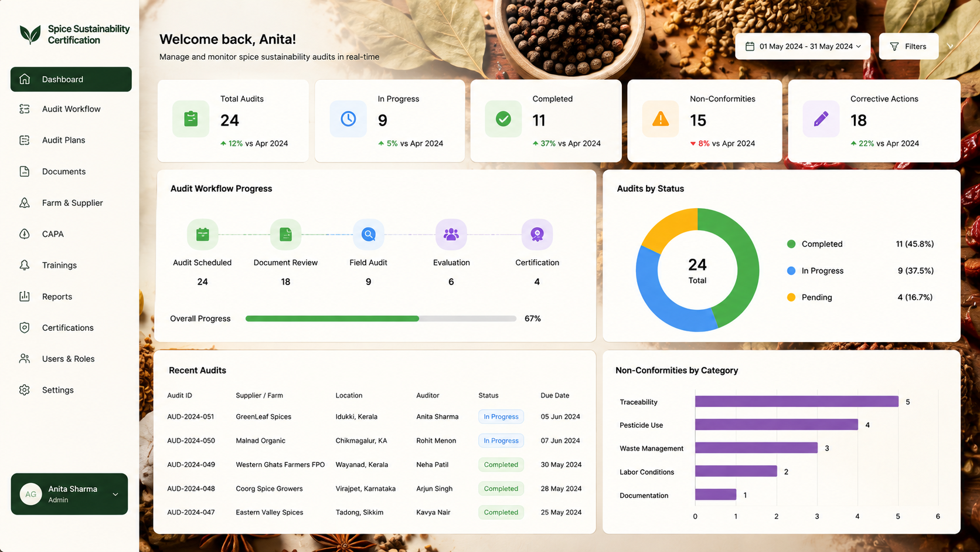Select the CAPA menu item
980x552 pixels.
point(71,234)
